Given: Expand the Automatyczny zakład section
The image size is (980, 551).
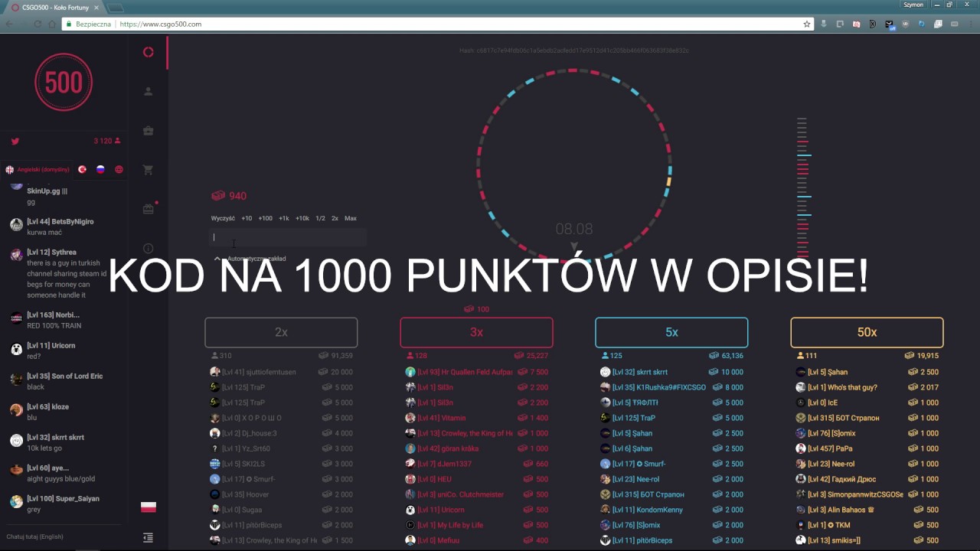Looking at the screenshot, I should point(250,259).
